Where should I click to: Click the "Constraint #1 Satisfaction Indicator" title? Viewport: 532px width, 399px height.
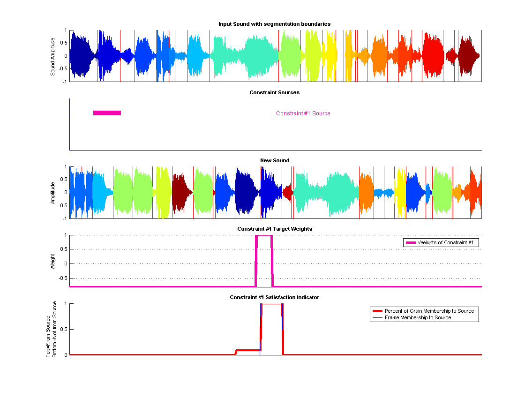point(274,297)
